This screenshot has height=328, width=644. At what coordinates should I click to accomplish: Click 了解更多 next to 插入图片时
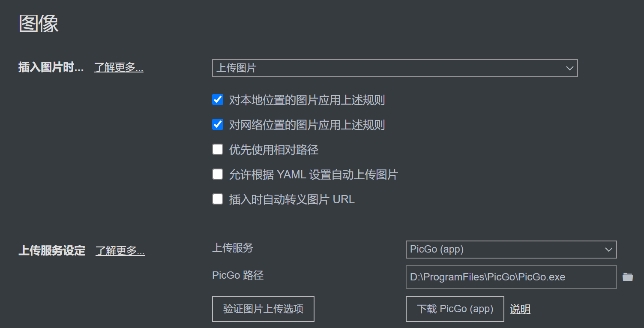[x=118, y=67]
